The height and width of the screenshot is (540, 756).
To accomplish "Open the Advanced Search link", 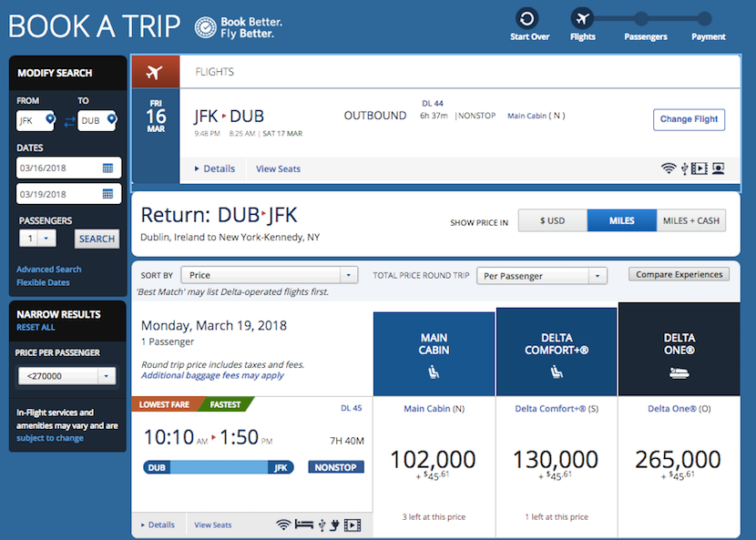I will (x=48, y=270).
